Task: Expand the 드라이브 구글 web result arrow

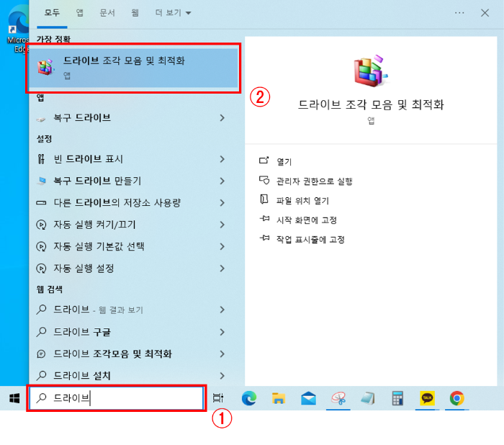Action: pyautogui.click(x=222, y=332)
